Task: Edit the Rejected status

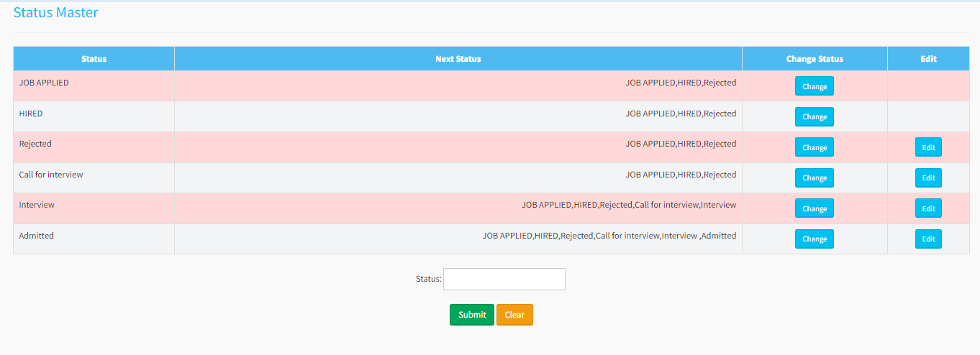Action: pos(928,147)
